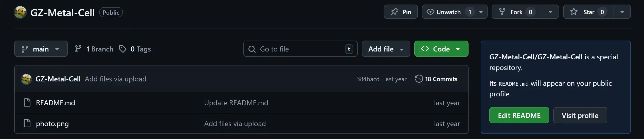
Task: Open the main branch switcher dropdown
Action: click(x=41, y=49)
